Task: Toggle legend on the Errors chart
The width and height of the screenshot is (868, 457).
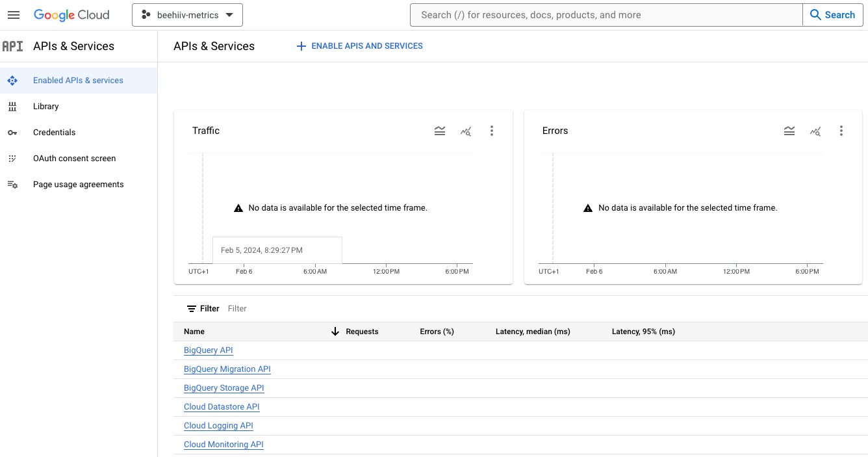Action: coord(789,131)
